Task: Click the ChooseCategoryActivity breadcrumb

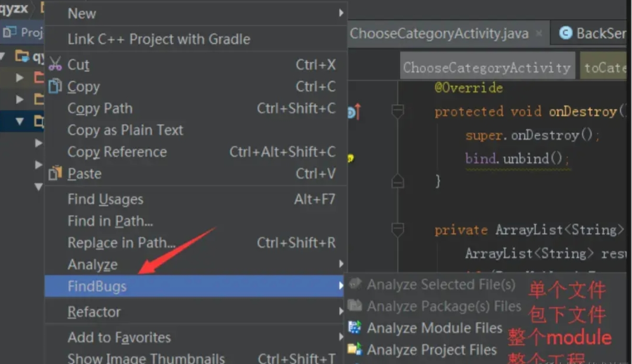Action: (486, 68)
